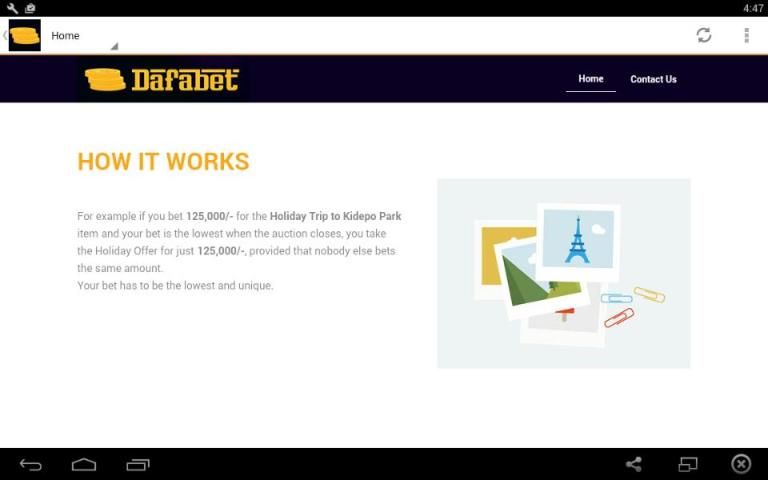Tap the gold coins app icon
768x480 pixels.
24,35
